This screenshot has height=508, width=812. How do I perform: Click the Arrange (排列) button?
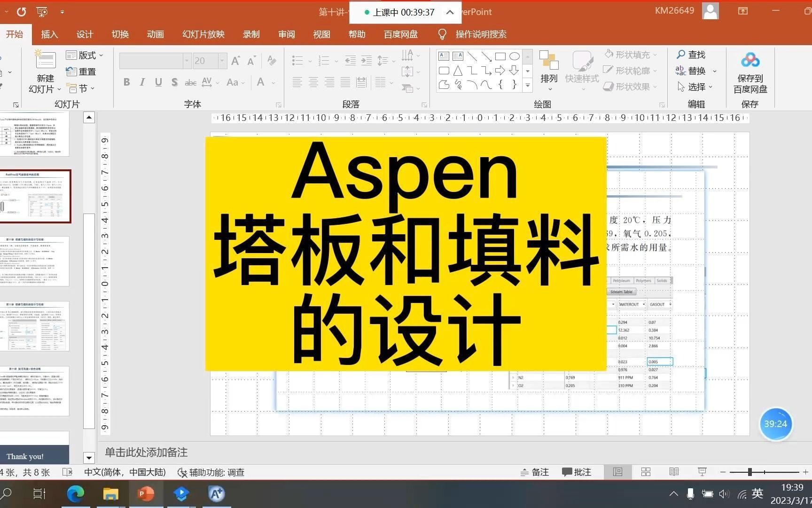click(549, 70)
